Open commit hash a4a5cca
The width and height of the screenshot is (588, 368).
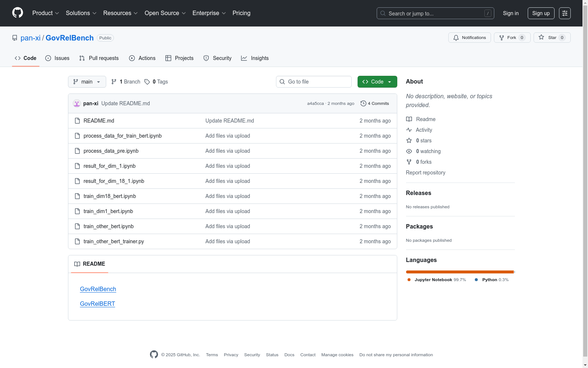point(315,103)
